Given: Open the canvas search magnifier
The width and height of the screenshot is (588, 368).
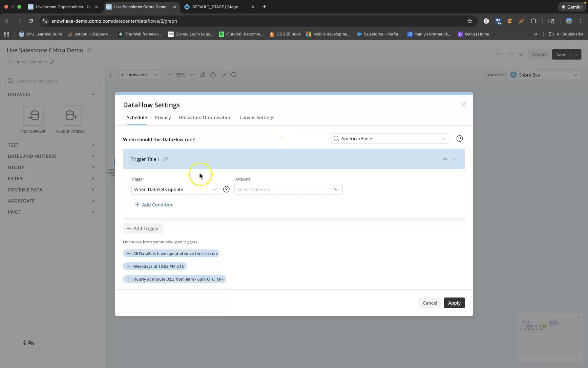Looking at the screenshot, I should [x=234, y=75].
